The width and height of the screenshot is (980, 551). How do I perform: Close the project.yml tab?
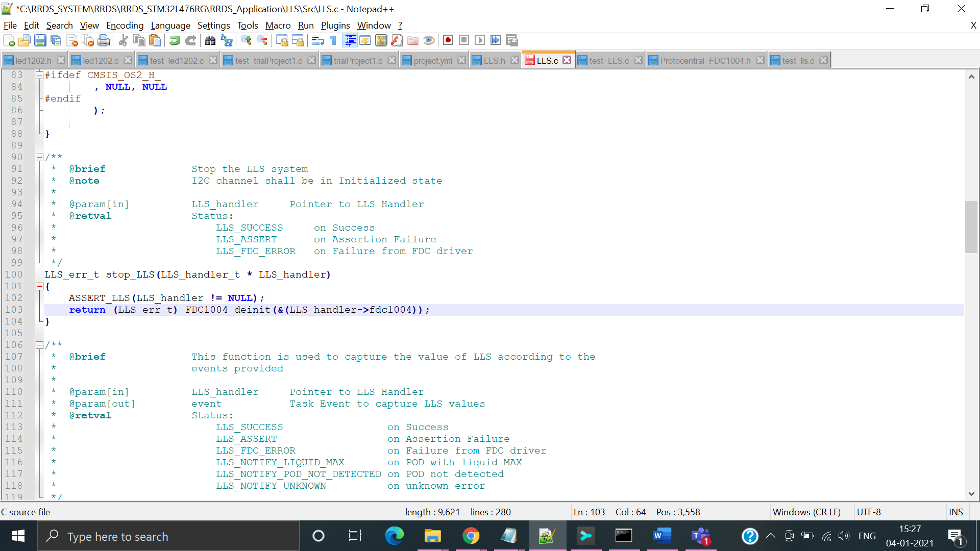point(461,60)
